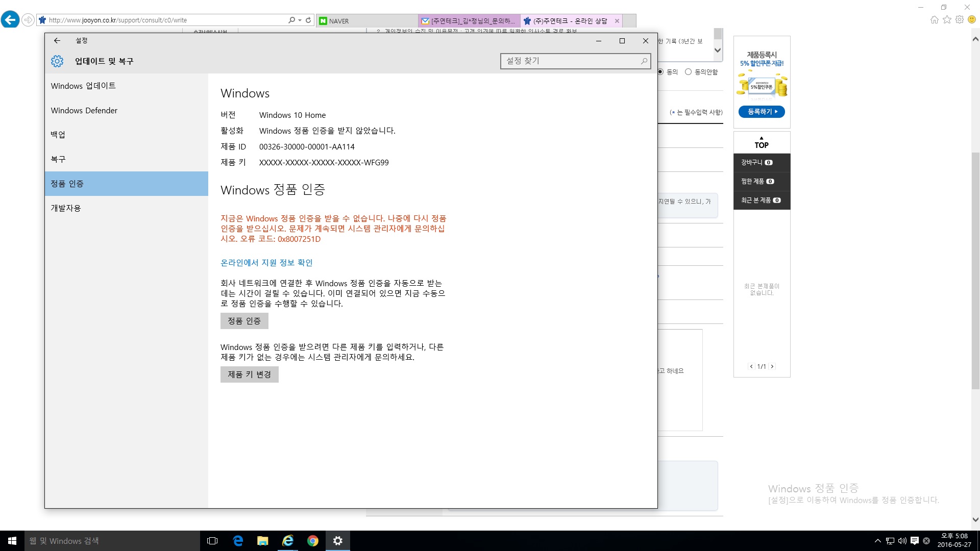Switch to the NAVER browser tab
The height and width of the screenshot is (551, 980).
coord(366,21)
